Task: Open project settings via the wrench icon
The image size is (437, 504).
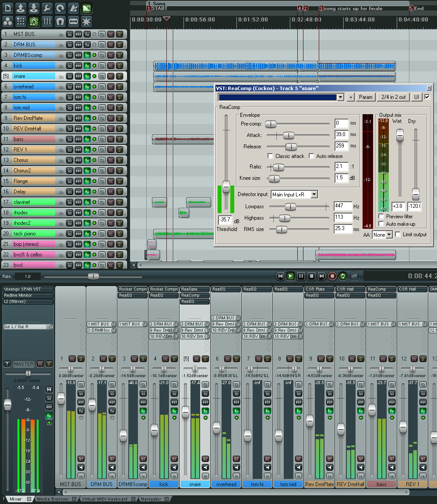Action: coord(47,8)
